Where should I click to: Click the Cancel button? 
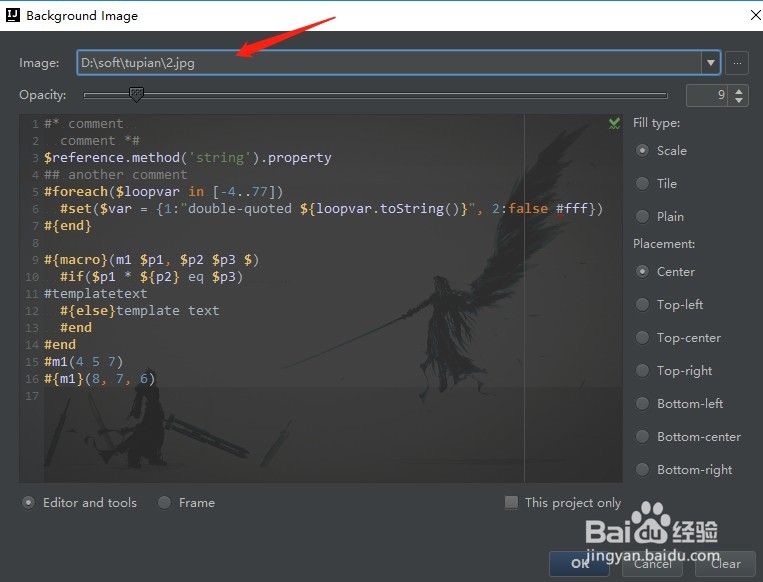(653, 564)
